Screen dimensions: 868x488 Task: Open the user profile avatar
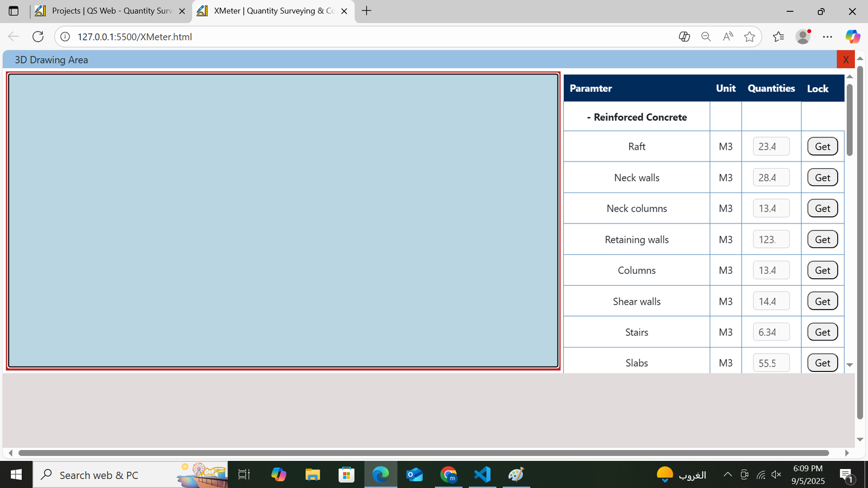point(803,37)
